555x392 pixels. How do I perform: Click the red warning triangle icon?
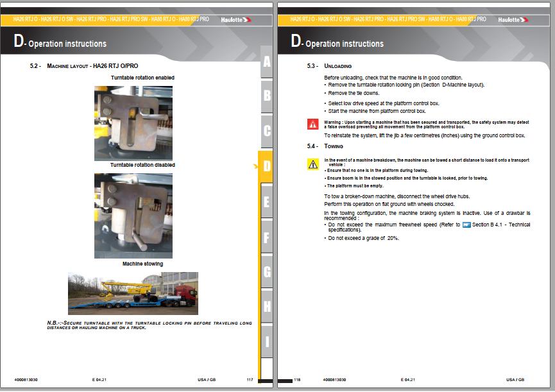312,124
